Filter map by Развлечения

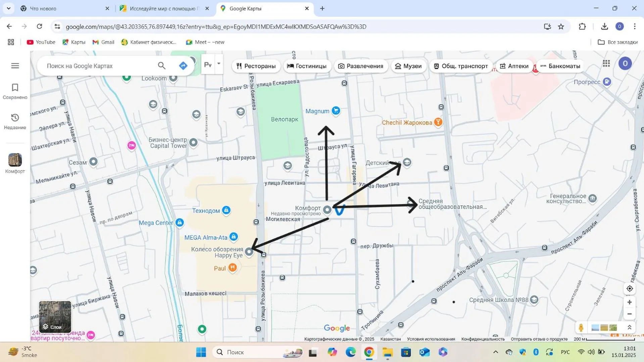[x=361, y=66]
